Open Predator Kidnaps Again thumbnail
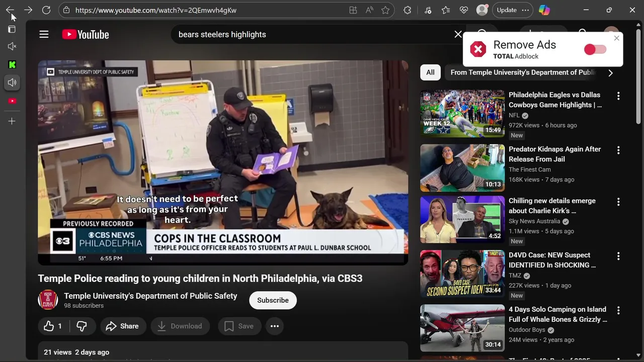Screen dimensions: 644x362 [462, 168]
